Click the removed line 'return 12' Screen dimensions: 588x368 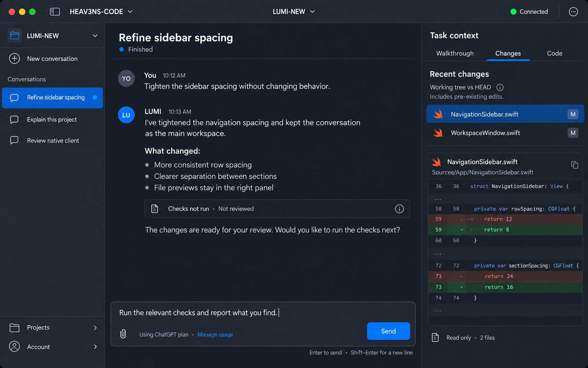tap(505, 219)
